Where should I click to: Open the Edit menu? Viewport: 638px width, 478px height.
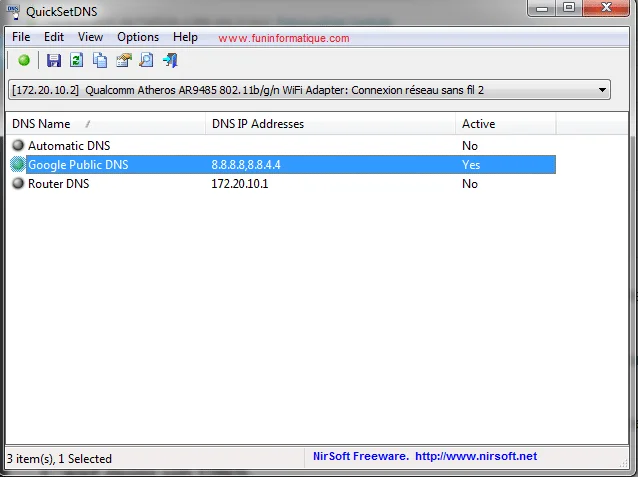coord(54,37)
